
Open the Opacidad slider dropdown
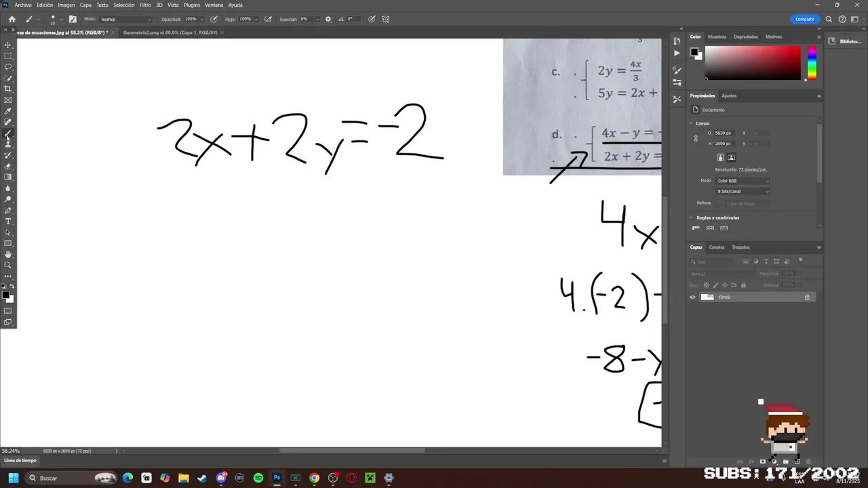point(203,19)
